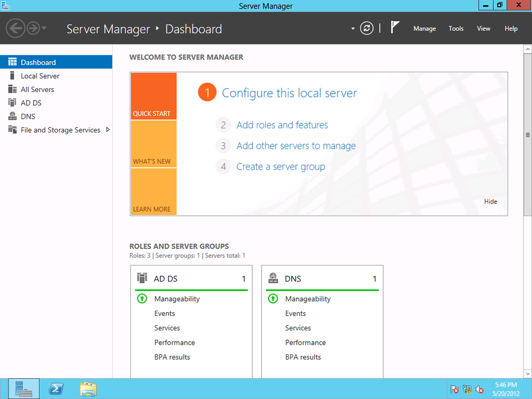532x399 pixels.
Task: Open Manageability in the AD DS tile
Action: (x=177, y=299)
